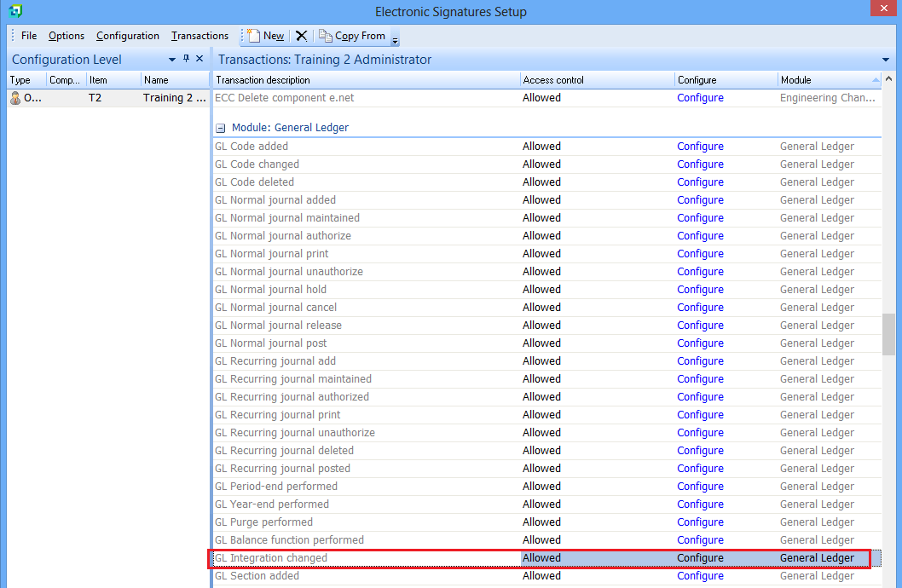Close the Configuration Level panel
This screenshot has height=588, width=902.
coord(199,59)
